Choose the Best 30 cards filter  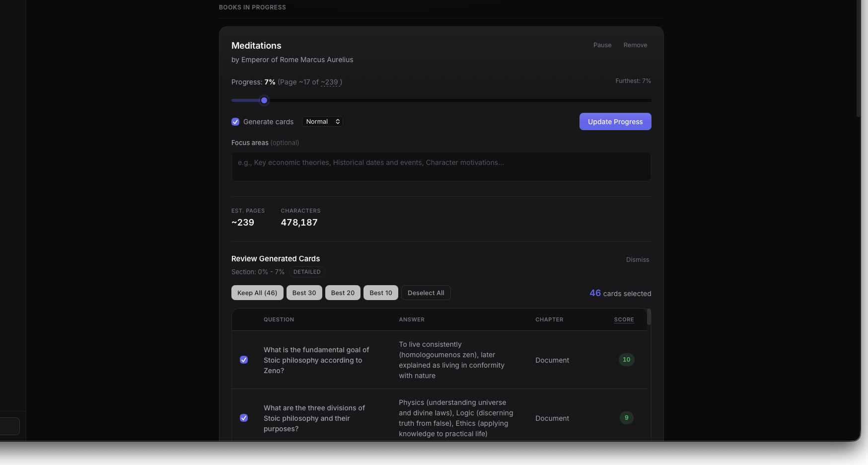point(304,293)
